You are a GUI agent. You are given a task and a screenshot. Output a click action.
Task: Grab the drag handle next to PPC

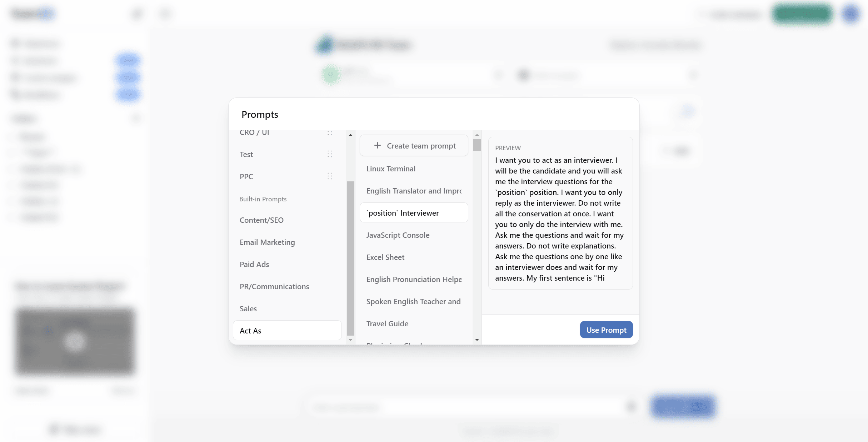pyautogui.click(x=330, y=176)
